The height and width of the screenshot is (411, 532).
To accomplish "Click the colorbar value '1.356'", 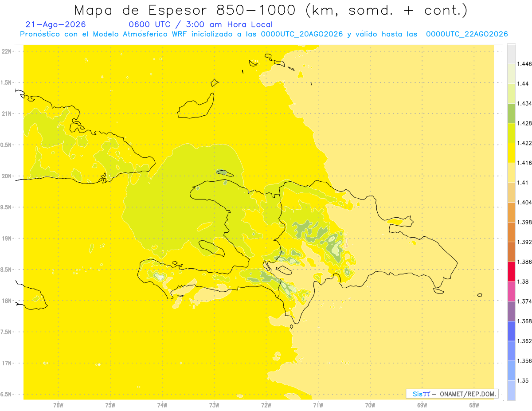I will pyautogui.click(x=524, y=361).
